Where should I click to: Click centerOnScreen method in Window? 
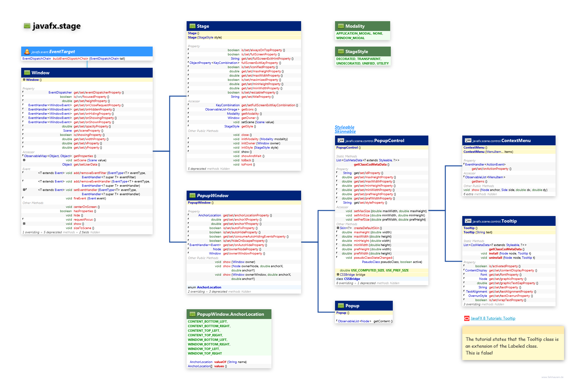coord(85,207)
